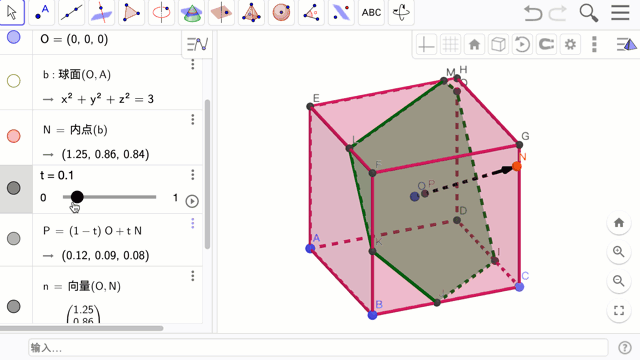The height and width of the screenshot is (360, 640).
Task: Open the search magnifier in toolbar
Action: point(589,13)
